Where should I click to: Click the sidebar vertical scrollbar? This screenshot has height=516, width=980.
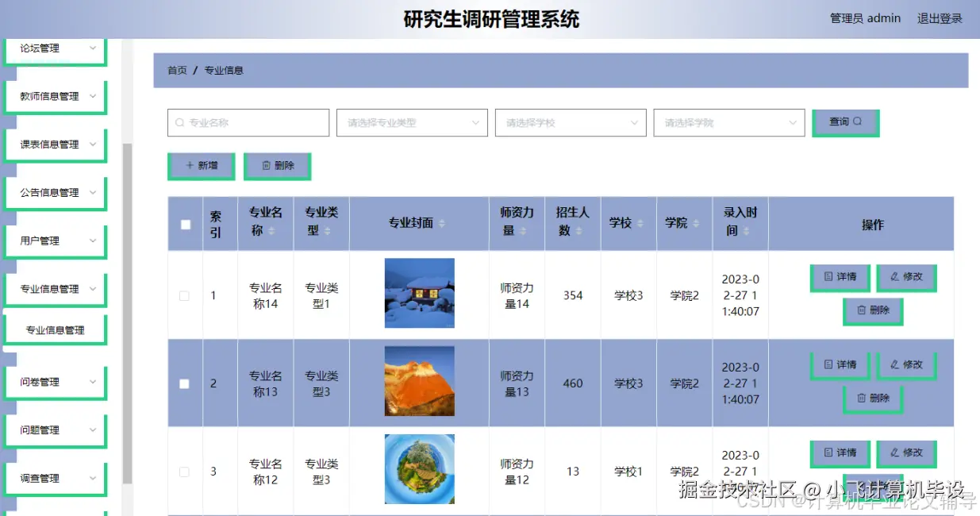point(127,314)
